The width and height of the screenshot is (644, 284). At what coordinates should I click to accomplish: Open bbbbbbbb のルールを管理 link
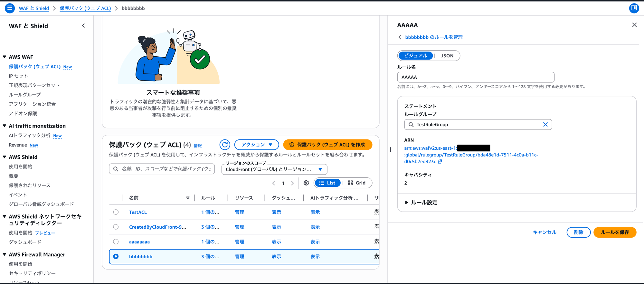pyautogui.click(x=434, y=37)
